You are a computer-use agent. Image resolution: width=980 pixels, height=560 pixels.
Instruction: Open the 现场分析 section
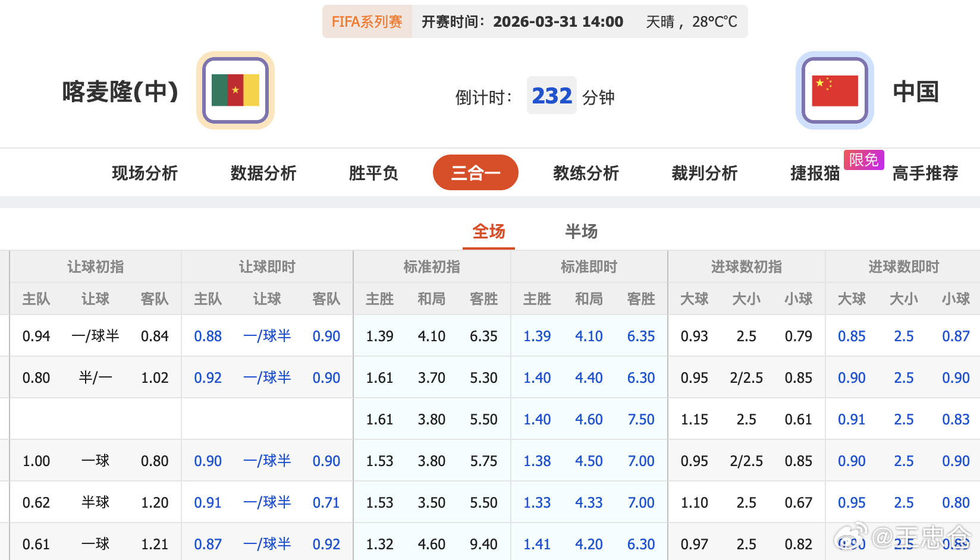click(x=144, y=173)
